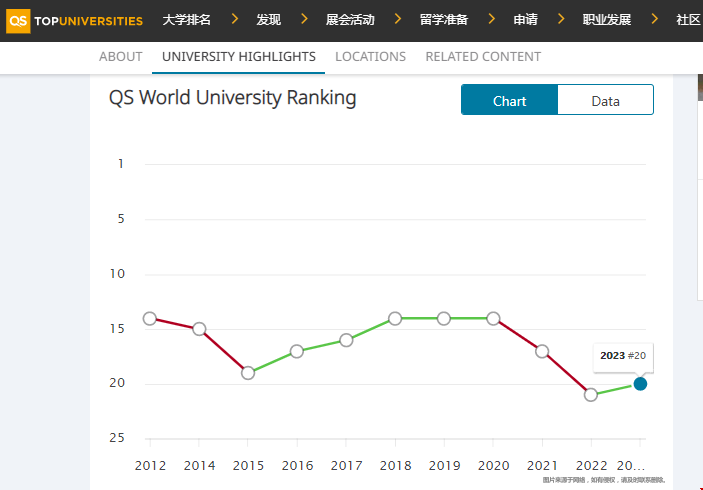Screen dimensions: 703x490
Task: Expand the chevron after 展会活动
Action: click(x=398, y=19)
